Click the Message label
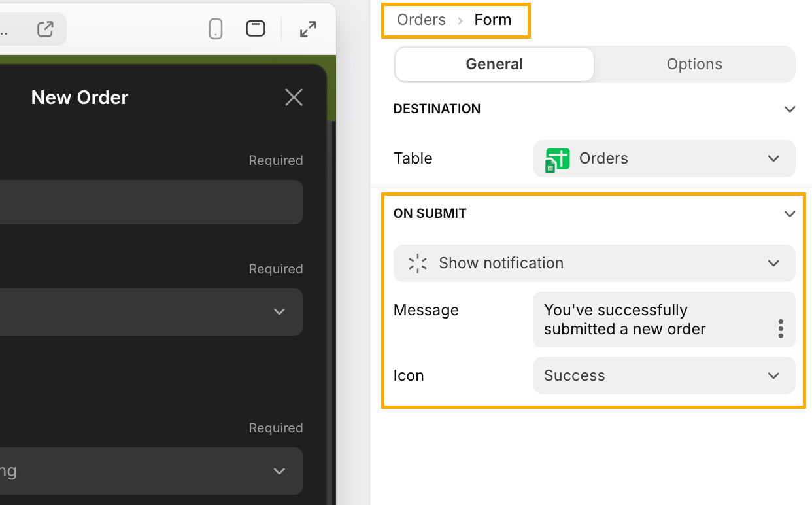 tap(426, 310)
